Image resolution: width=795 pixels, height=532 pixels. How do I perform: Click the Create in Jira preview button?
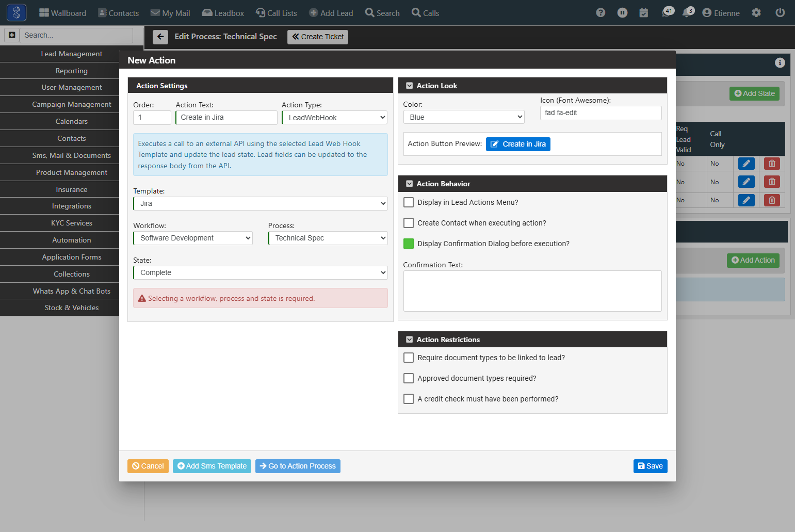click(x=518, y=144)
